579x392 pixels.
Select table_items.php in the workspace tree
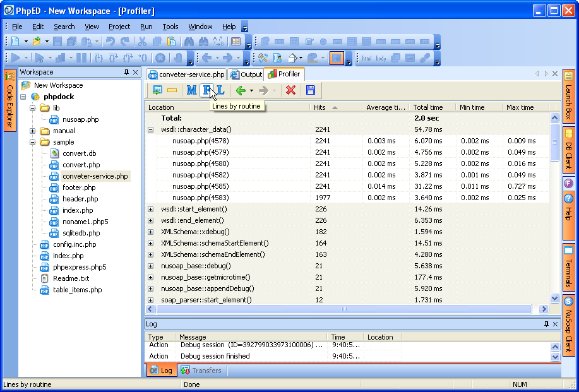(71, 290)
